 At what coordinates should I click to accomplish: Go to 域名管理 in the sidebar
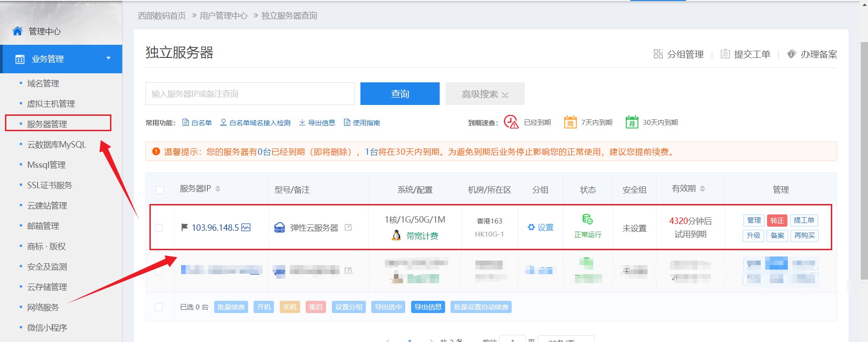(x=43, y=83)
